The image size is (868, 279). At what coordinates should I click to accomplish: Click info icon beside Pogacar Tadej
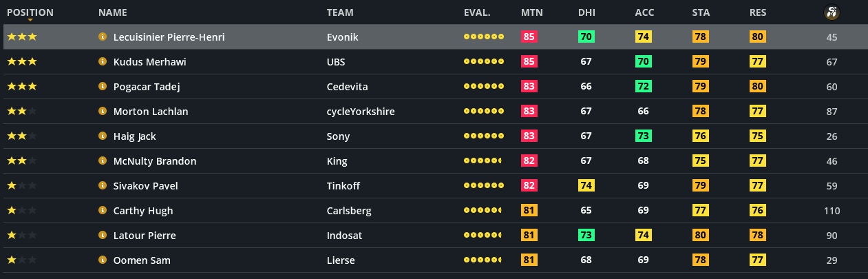click(x=103, y=87)
